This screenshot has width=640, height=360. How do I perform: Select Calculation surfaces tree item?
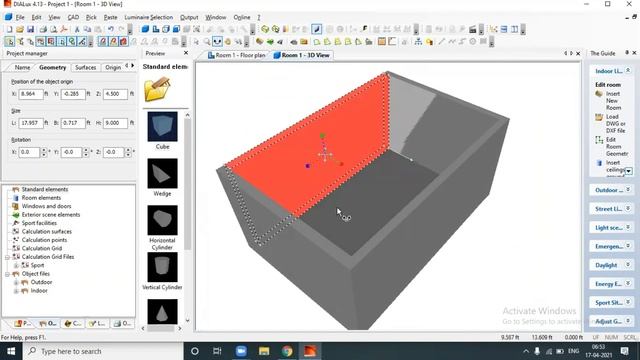click(47, 231)
